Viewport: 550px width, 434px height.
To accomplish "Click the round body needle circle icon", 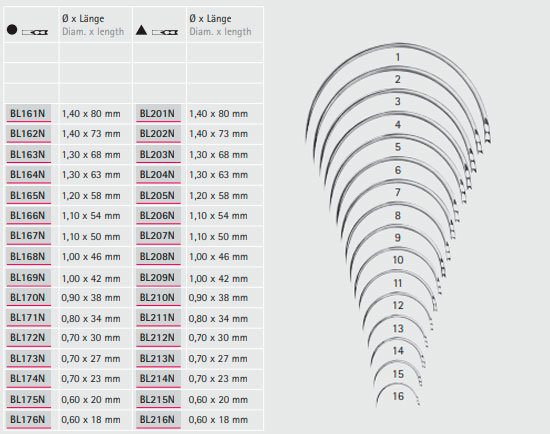I will (12, 30).
